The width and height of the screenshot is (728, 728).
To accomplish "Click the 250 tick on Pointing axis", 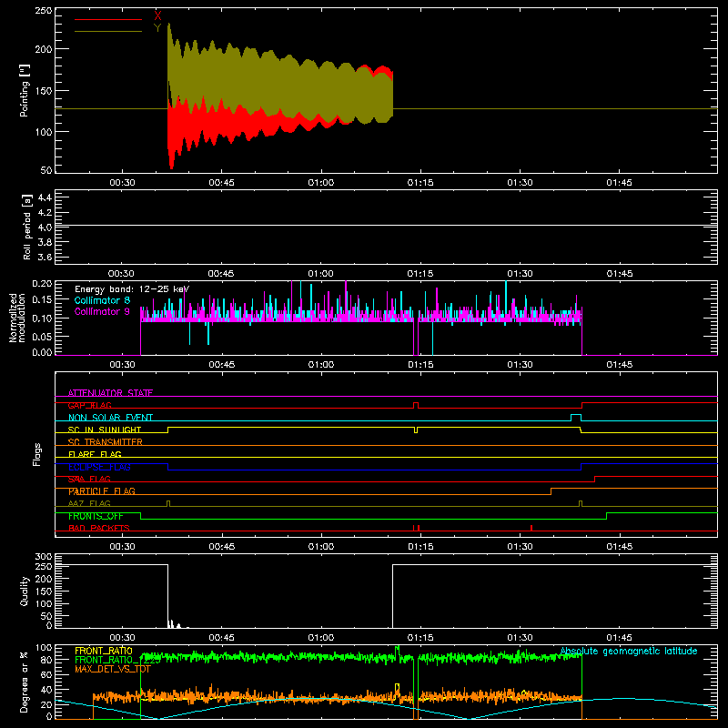I will [x=44, y=11].
